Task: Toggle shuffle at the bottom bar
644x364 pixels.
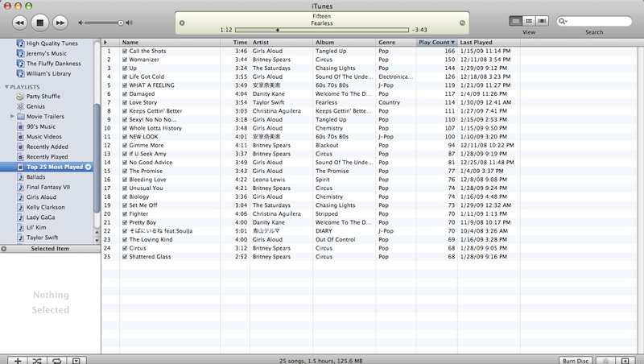Action: pos(36,360)
